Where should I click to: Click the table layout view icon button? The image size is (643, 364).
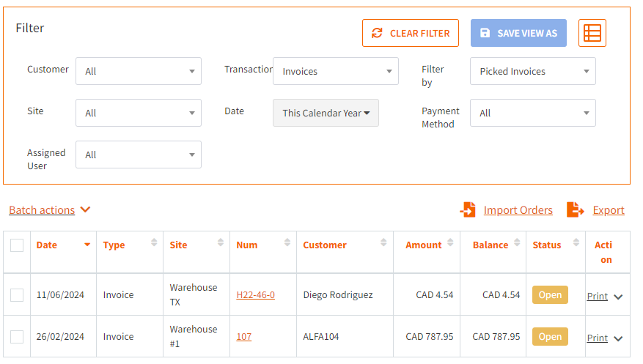592,33
